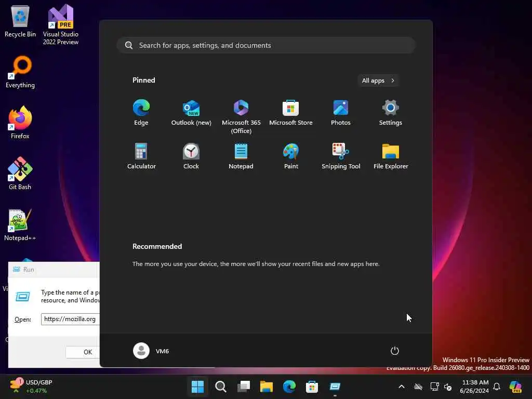Click the muted volume tray icon
The image size is (532, 399).
(448, 387)
